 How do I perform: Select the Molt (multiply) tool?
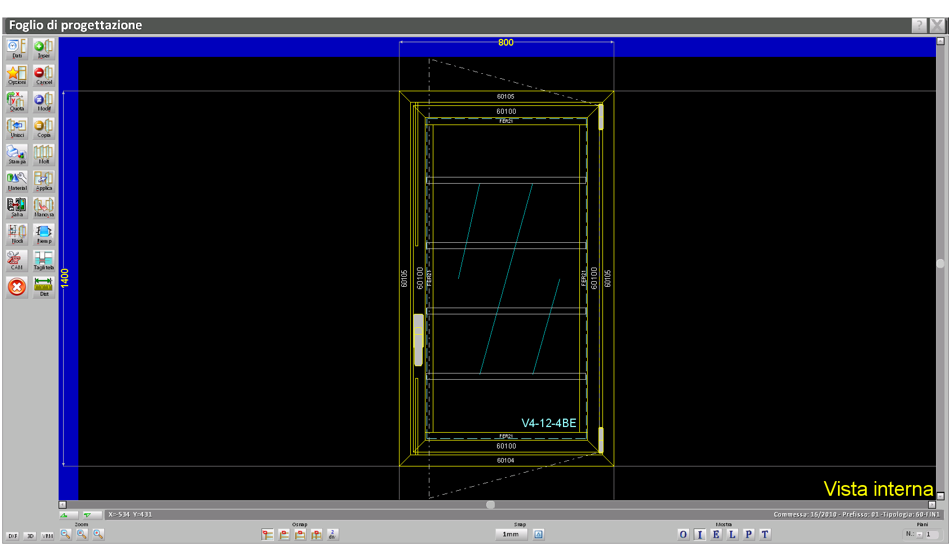(x=43, y=155)
